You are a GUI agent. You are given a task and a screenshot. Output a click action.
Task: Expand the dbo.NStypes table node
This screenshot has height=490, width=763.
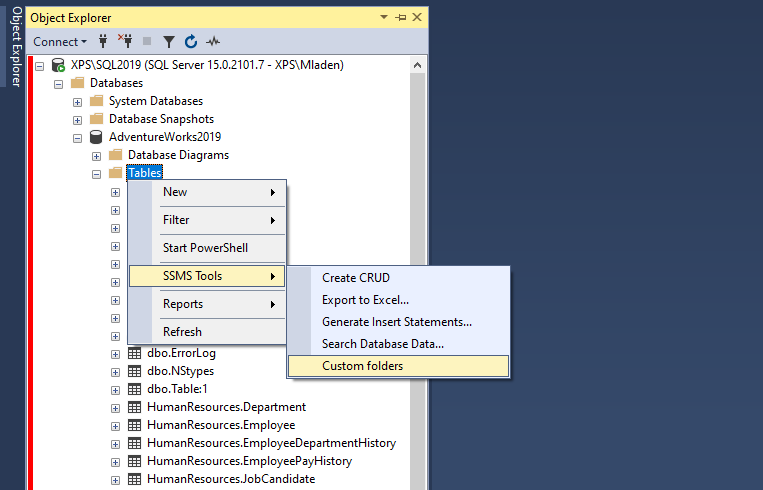(115, 372)
